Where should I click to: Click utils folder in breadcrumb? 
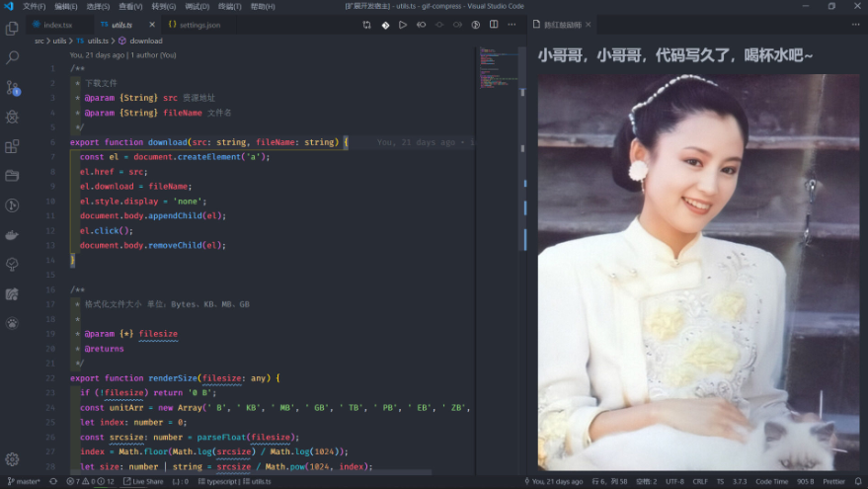59,41
